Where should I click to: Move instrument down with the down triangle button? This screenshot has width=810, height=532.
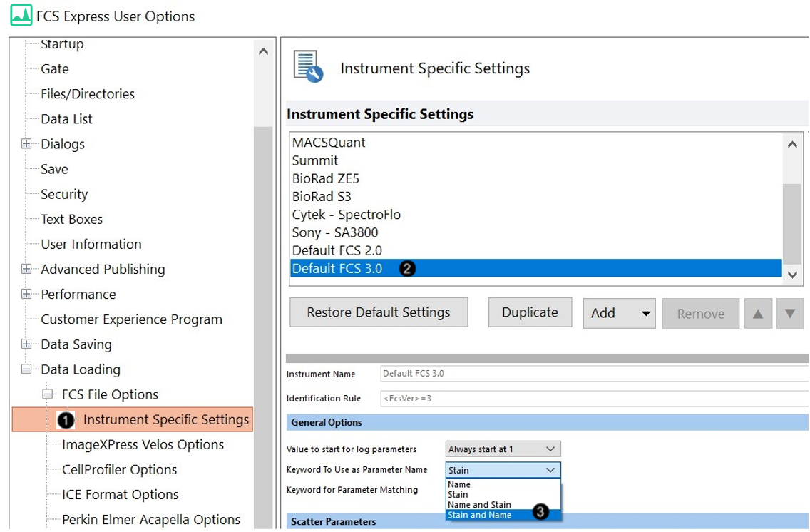(790, 314)
